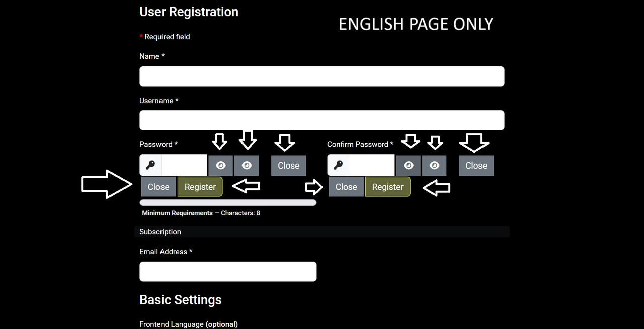Click the key icon in Confirm Password field

[338, 165]
